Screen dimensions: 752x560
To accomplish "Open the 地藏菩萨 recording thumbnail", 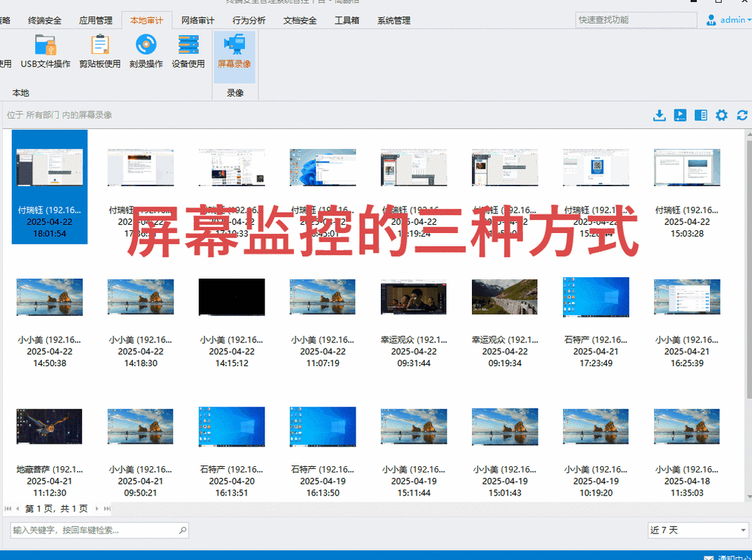I will click(x=49, y=426).
